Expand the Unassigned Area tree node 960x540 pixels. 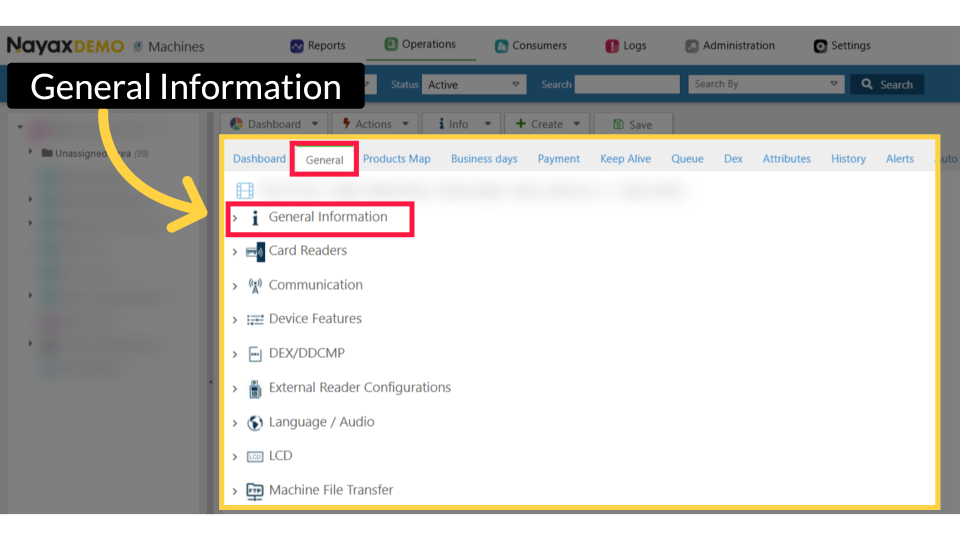tap(30, 151)
